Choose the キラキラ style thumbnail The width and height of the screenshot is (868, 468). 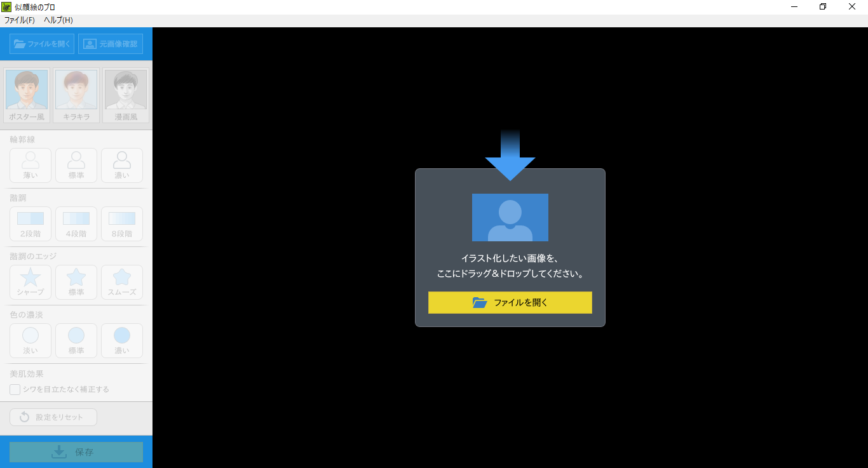coord(76,95)
